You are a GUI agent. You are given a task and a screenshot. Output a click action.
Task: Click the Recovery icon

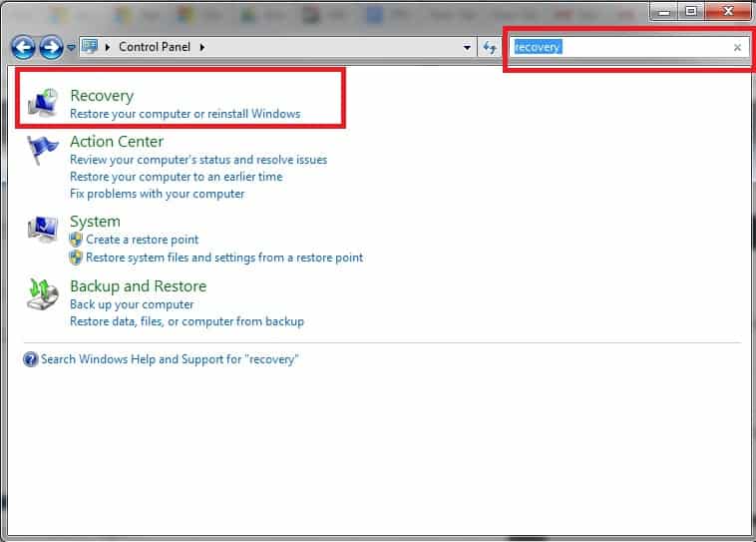pos(44,103)
